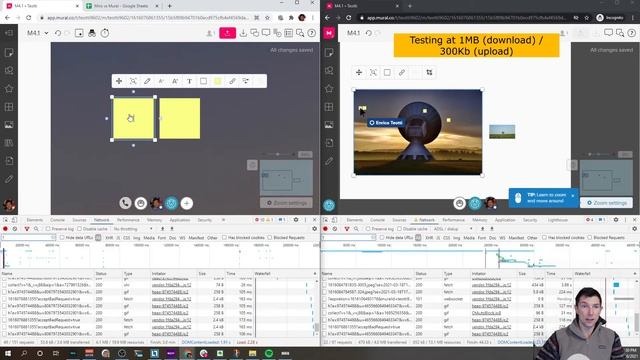
Task: Open the images tool in right Mural sidebar
Action: tap(329, 125)
